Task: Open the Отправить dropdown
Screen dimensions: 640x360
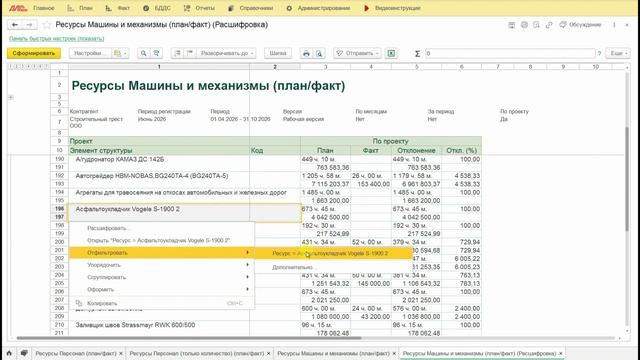Action: click(x=357, y=53)
